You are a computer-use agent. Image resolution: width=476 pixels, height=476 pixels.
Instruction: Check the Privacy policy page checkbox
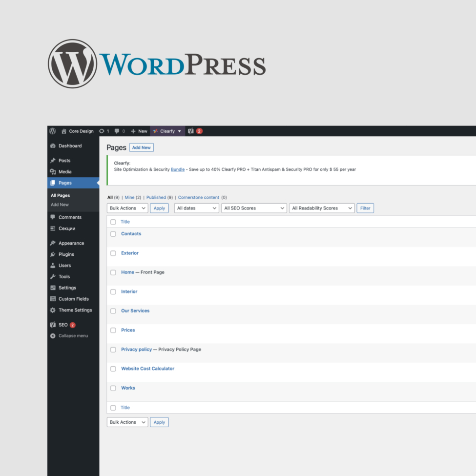pyautogui.click(x=113, y=350)
